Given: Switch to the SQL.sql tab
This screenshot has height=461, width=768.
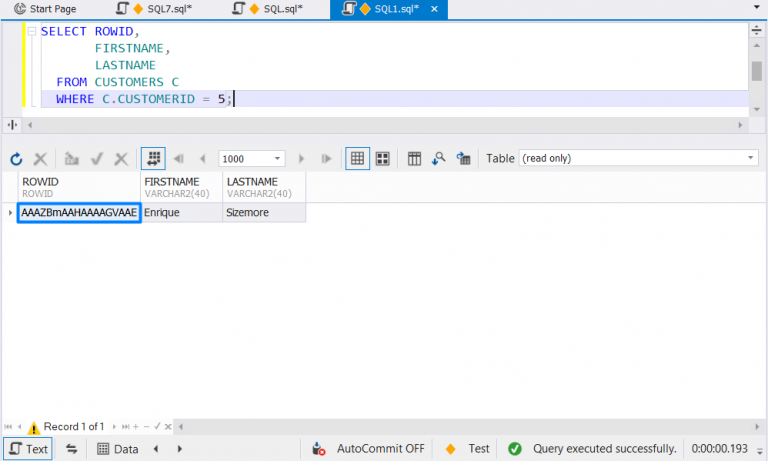Looking at the screenshot, I should coord(268,9).
